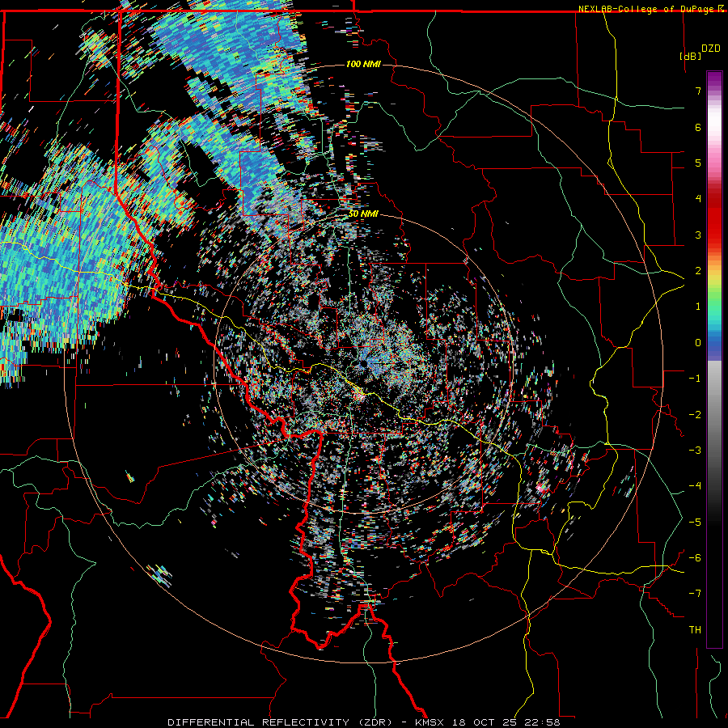Screen dimensions: 728x728
Task: Click the KMSX radar site identifier
Action: click(430, 722)
